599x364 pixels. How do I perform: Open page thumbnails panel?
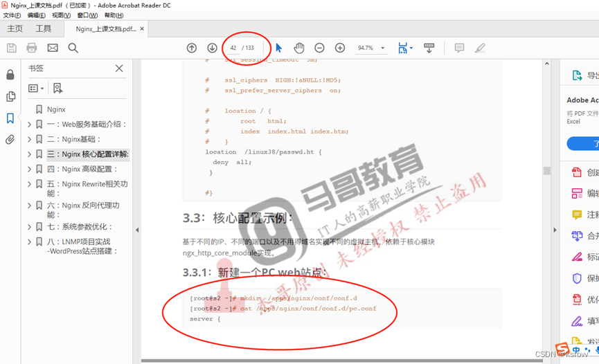[x=10, y=96]
